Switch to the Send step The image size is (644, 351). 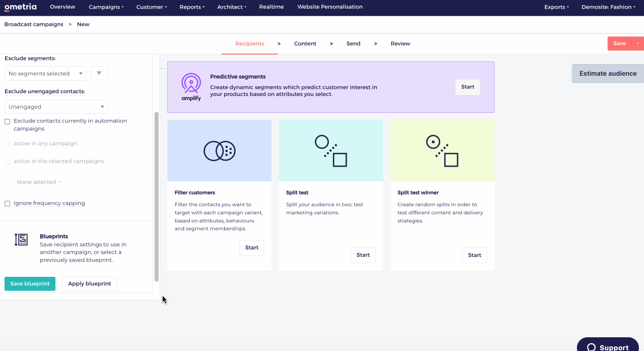pos(353,44)
